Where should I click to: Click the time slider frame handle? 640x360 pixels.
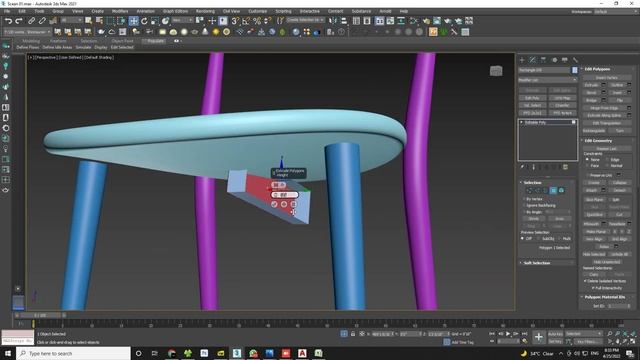pyautogui.click(x=40, y=315)
